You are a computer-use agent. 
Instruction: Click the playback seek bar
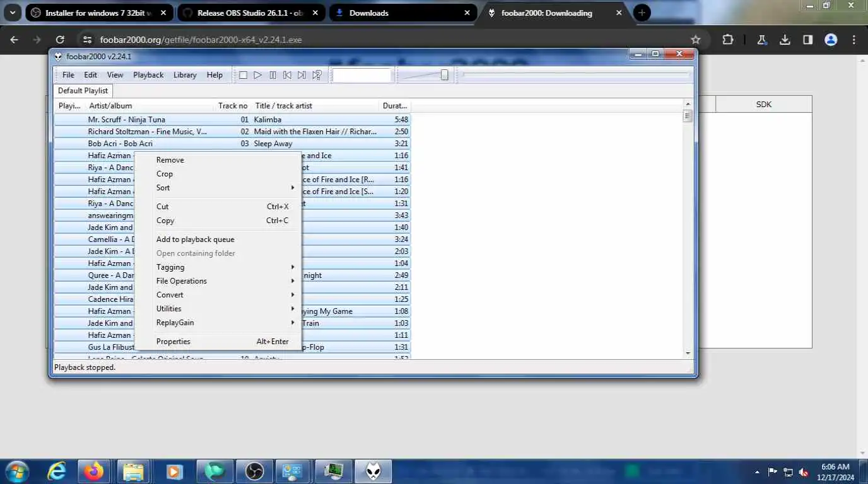click(x=576, y=75)
